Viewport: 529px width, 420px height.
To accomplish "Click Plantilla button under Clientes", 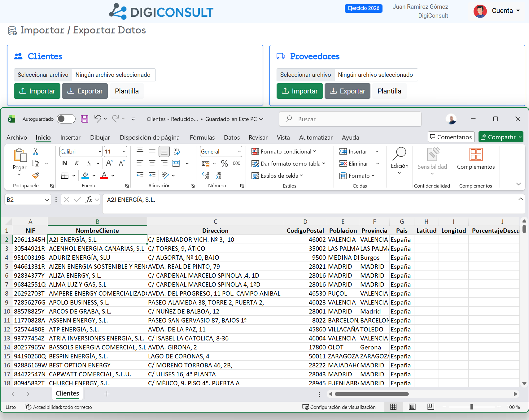I will [x=127, y=91].
